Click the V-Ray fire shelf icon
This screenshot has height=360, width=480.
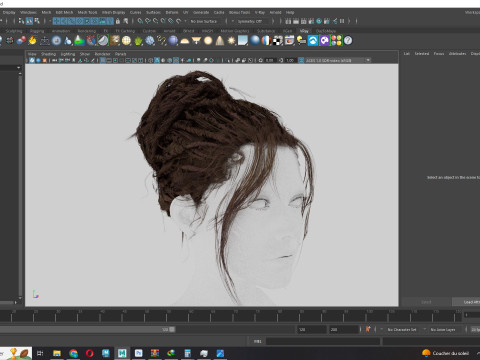tap(33, 41)
